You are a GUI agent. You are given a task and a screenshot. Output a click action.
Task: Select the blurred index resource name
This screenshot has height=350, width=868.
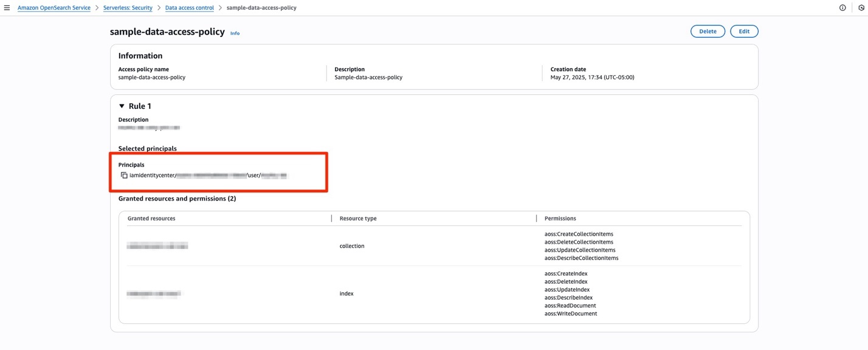click(154, 294)
